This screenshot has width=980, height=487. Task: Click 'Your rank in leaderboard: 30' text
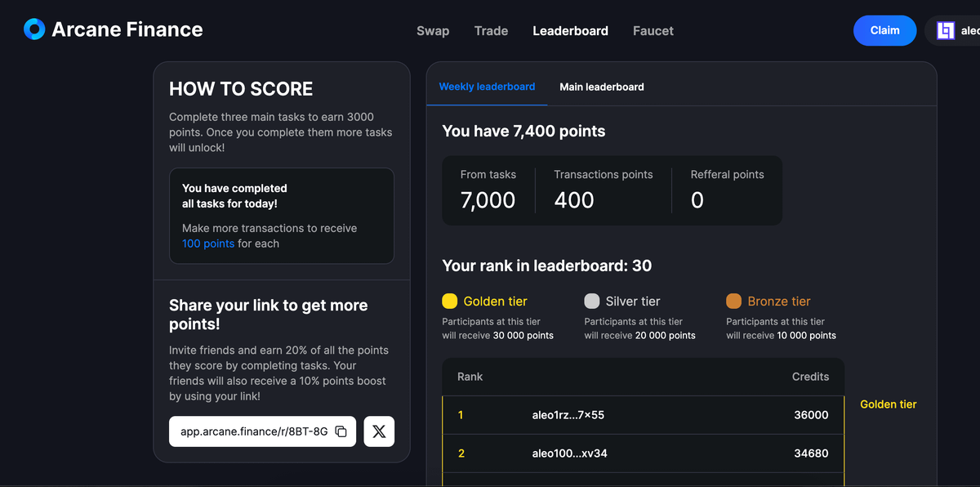(x=547, y=266)
